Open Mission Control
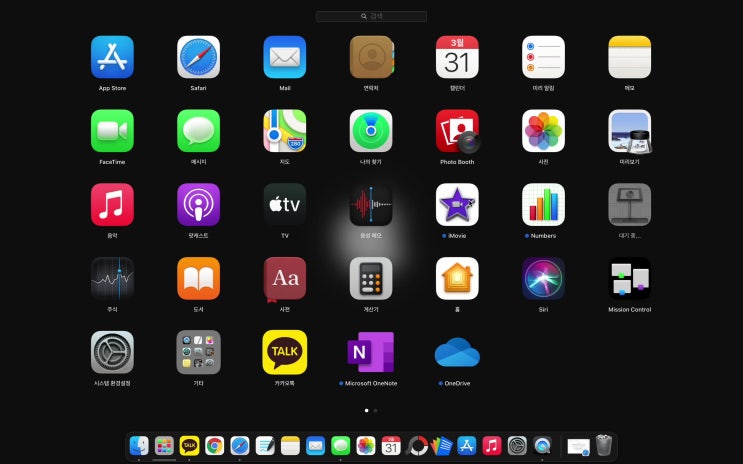 [x=630, y=279]
